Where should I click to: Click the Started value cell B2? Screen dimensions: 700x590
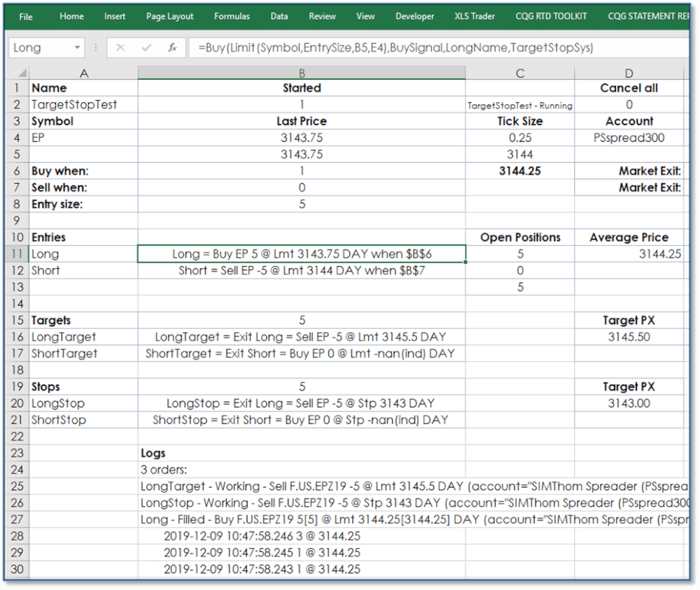[302, 104]
